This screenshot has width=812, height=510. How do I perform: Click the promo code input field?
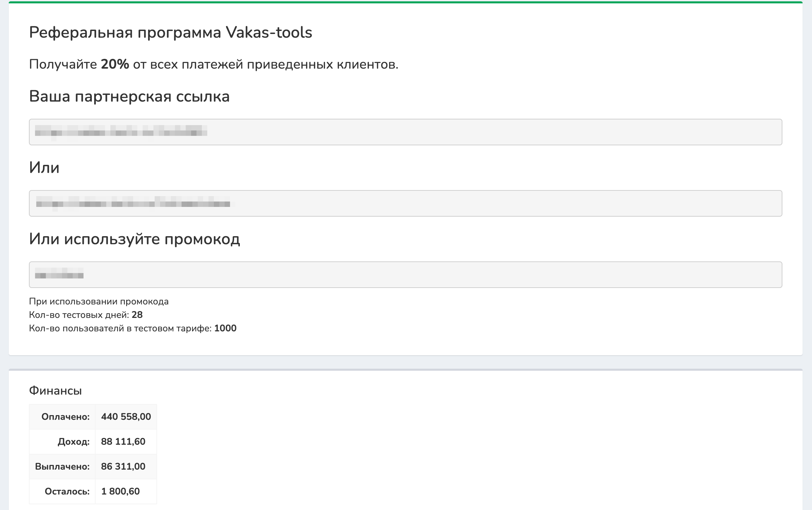[x=405, y=275]
